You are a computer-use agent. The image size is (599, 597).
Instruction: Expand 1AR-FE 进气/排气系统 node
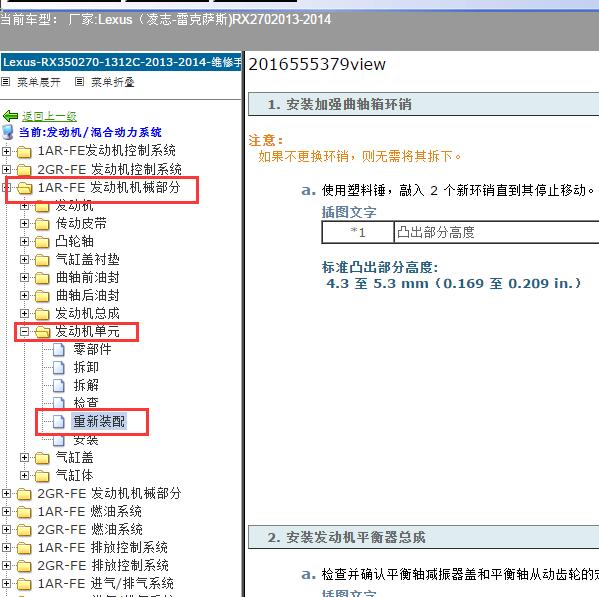(6, 584)
